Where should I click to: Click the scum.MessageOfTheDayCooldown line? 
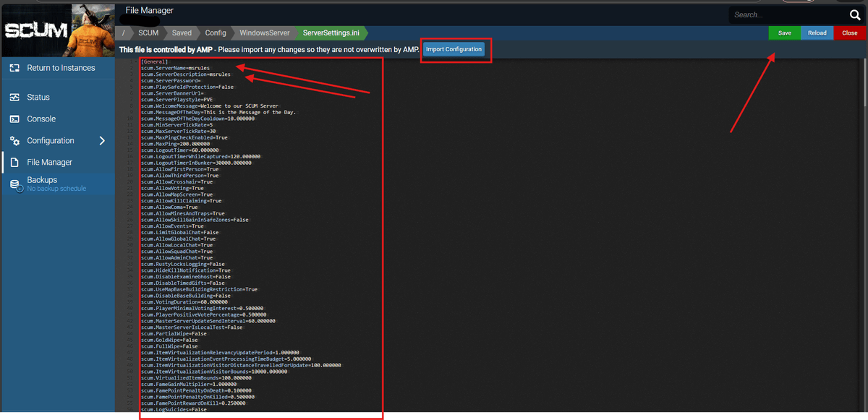point(197,119)
